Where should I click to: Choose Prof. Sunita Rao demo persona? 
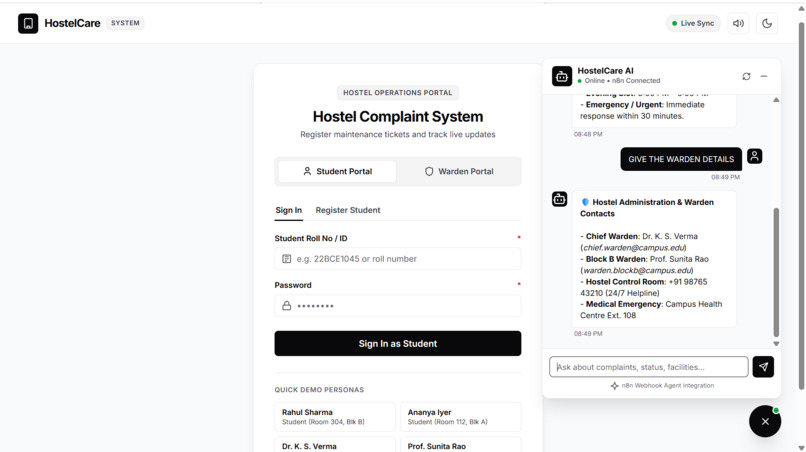click(461, 445)
